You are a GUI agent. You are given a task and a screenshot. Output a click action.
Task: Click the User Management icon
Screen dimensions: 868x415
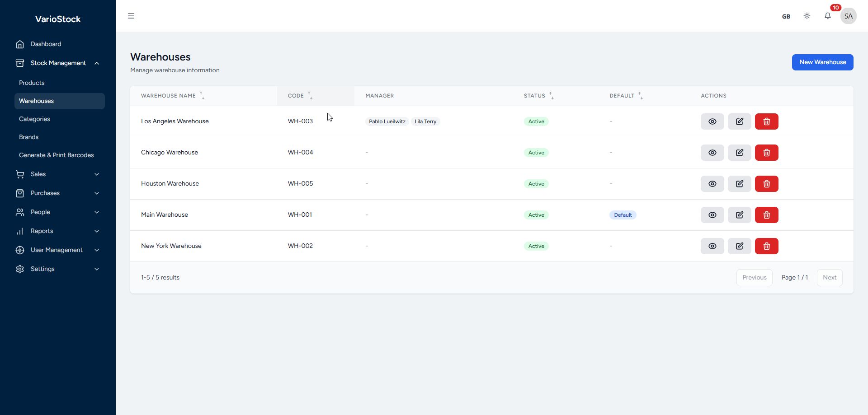[x=20, y=250]
